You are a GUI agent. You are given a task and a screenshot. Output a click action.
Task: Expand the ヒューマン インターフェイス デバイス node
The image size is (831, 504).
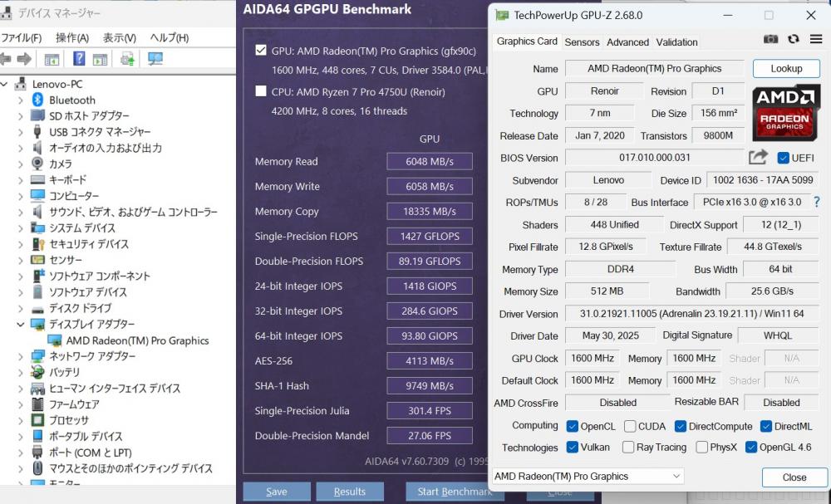21,388
